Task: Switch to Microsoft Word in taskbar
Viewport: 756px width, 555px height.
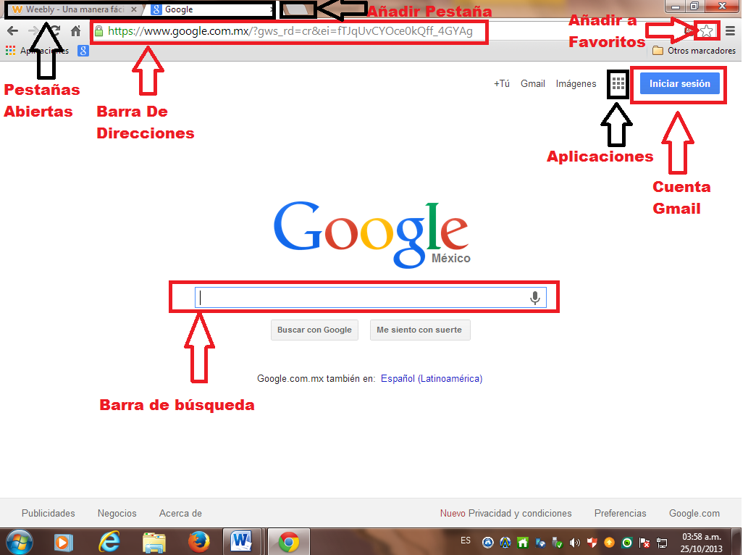Action: (x=242, y=541)
